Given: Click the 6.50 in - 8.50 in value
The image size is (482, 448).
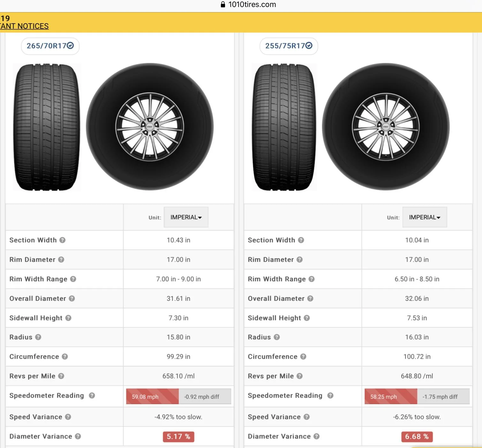Looking at the screenshot, I should (417, 279).
